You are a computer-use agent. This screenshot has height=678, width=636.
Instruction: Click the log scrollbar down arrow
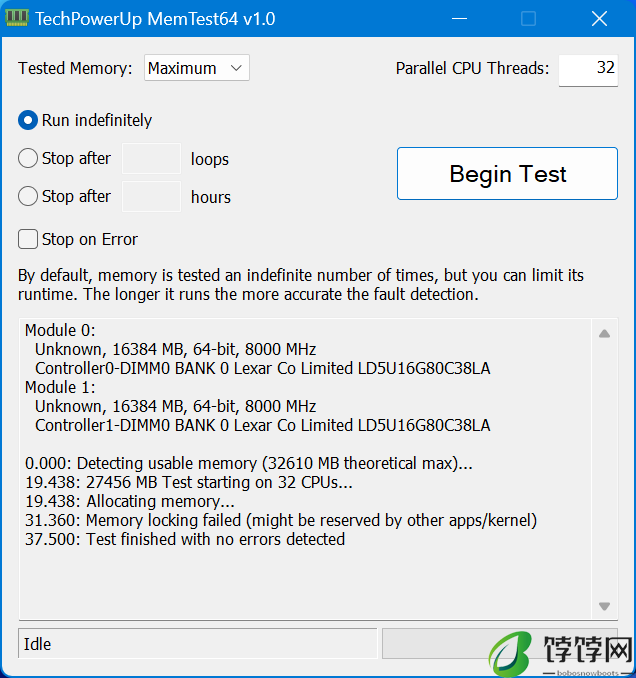tap(604, 606)
